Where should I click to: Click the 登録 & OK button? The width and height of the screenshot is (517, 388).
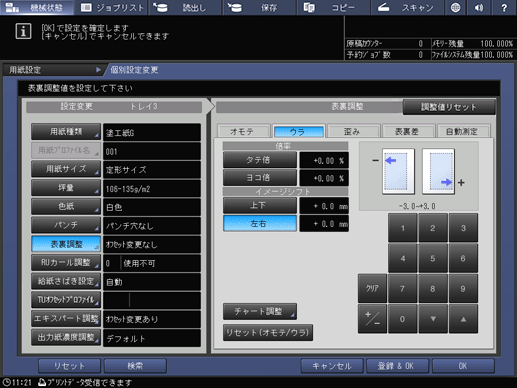[x=397, y=366]
